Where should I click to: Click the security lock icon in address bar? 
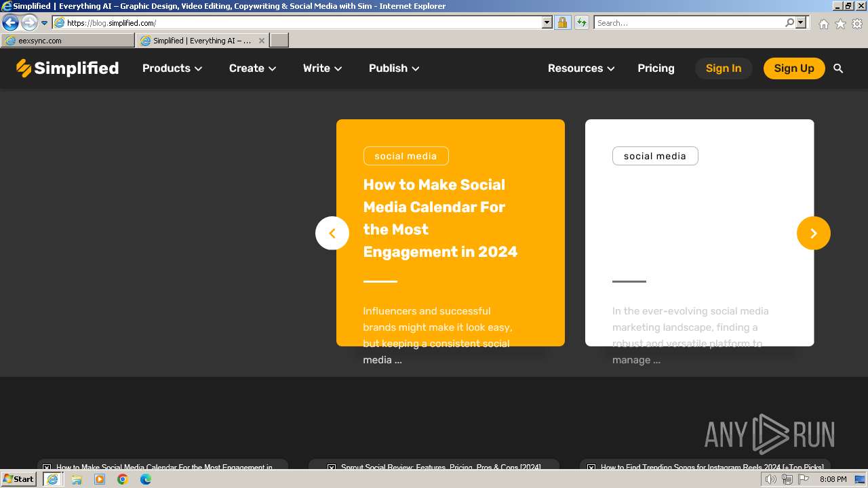(562, 22)
